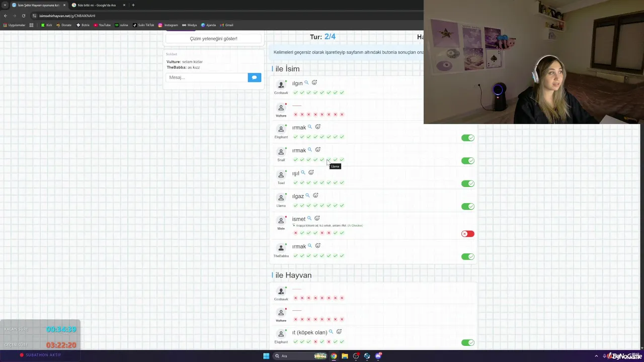Viewport: 644px width, 362px height.
Task: Show hidden system tray icons
Action: [x=596, y=356]
